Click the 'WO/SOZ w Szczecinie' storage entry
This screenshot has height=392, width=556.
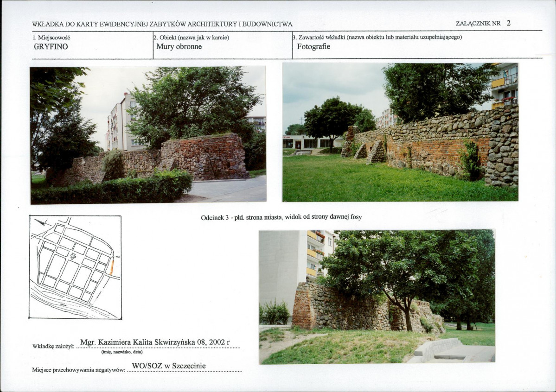[169, 366]
